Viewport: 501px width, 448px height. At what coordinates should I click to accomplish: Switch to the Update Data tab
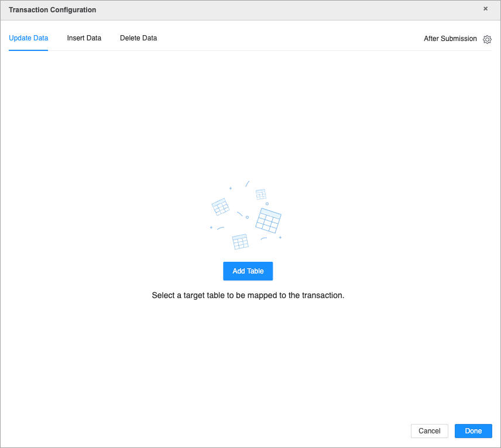pyautogui.click(x=28, y=38)
